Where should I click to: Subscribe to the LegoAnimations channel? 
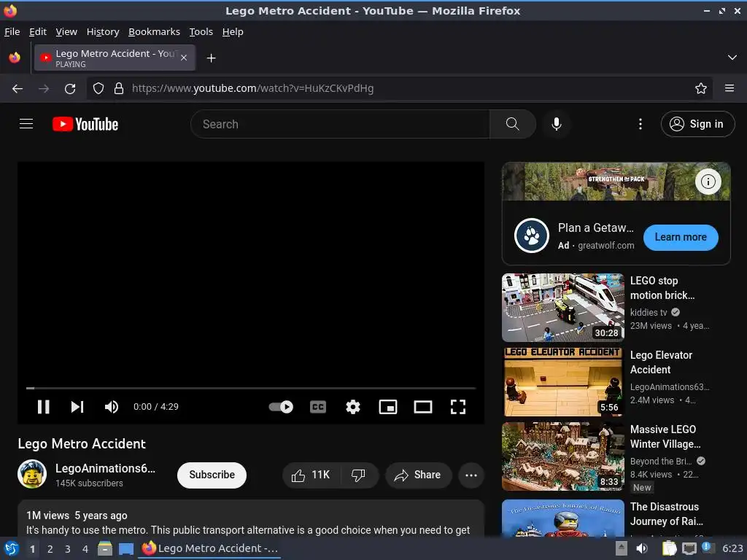pos(212,475)
